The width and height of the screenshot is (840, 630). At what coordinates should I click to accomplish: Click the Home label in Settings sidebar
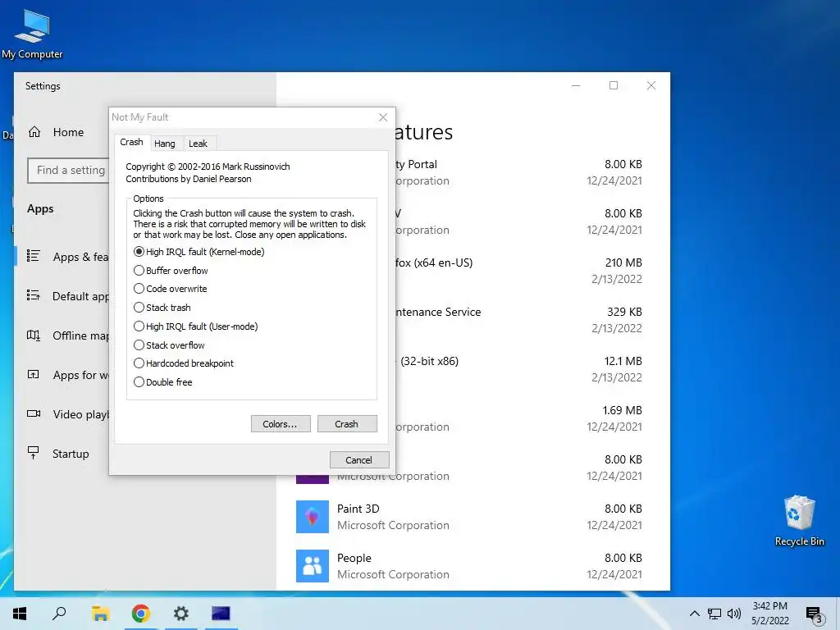point(68,132)
